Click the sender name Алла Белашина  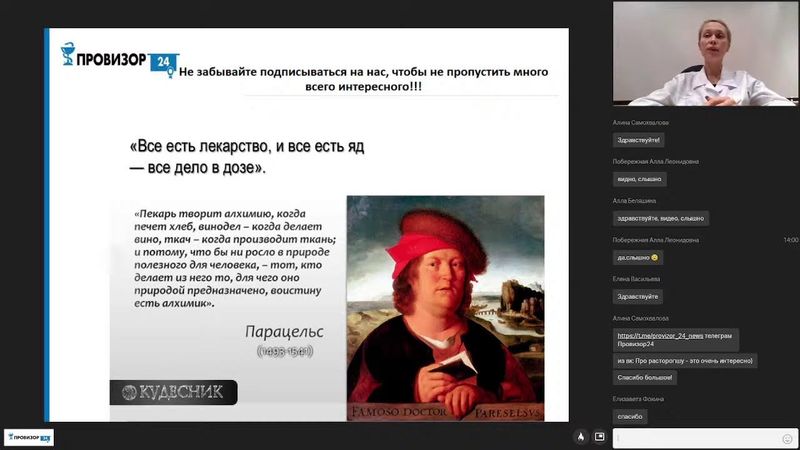(634, 201)
